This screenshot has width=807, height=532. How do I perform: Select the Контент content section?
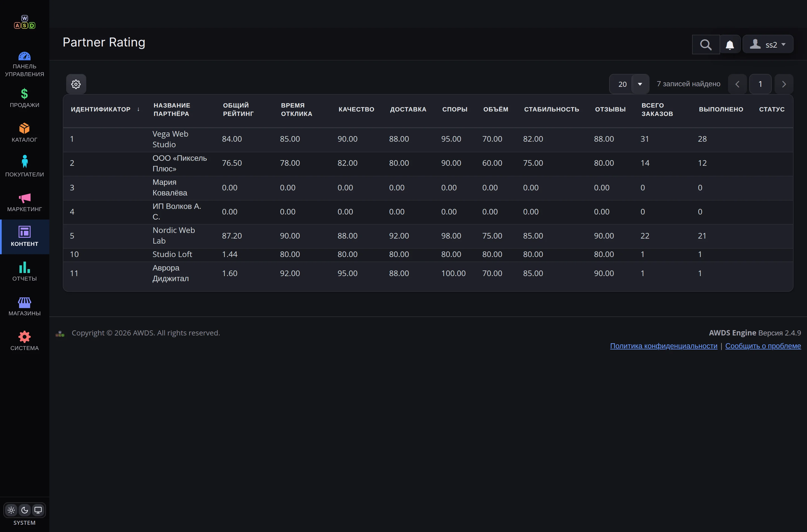tap(24, 237)
